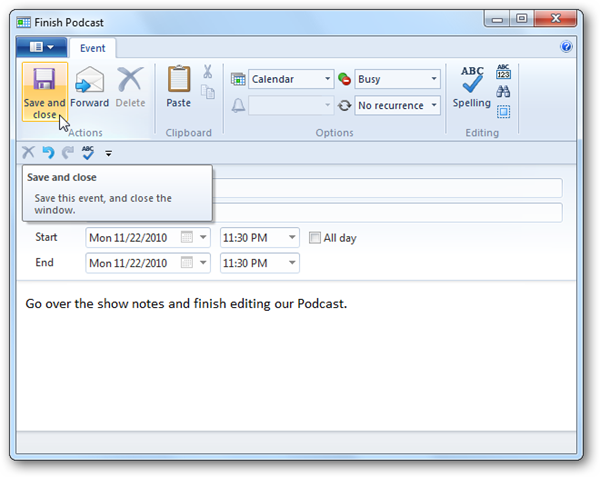The image size is (600, 477).
Task: Run the Spelling check from the ribbon
Action: (471, 88)
